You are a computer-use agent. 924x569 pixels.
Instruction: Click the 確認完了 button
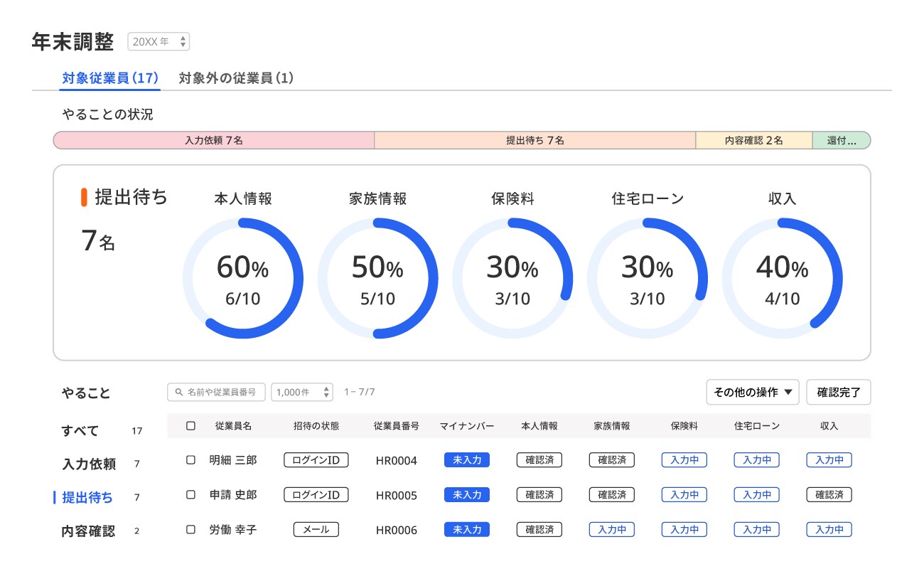(x=838, y=392)
